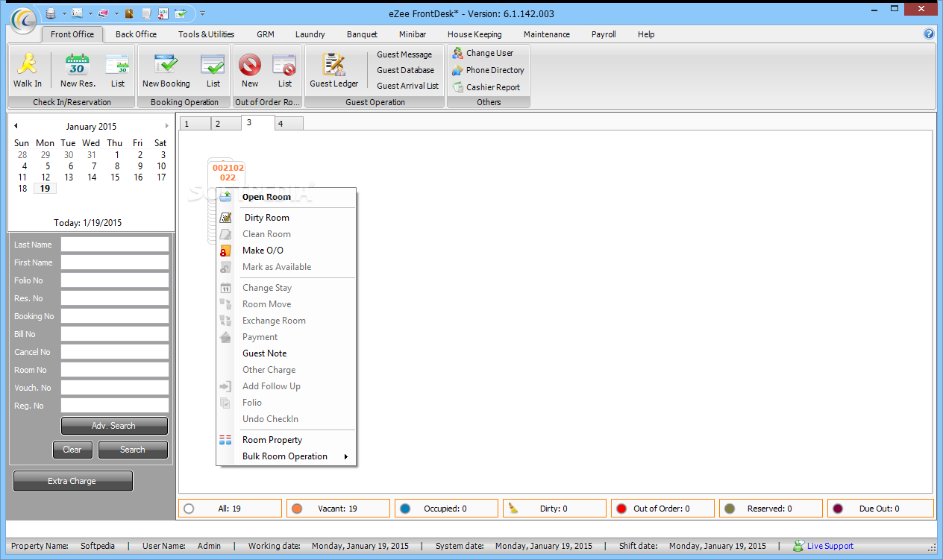The width and height of the screenshot is (943, 560).
Task: Click the Adv. Search button
Action: point(114,426)
